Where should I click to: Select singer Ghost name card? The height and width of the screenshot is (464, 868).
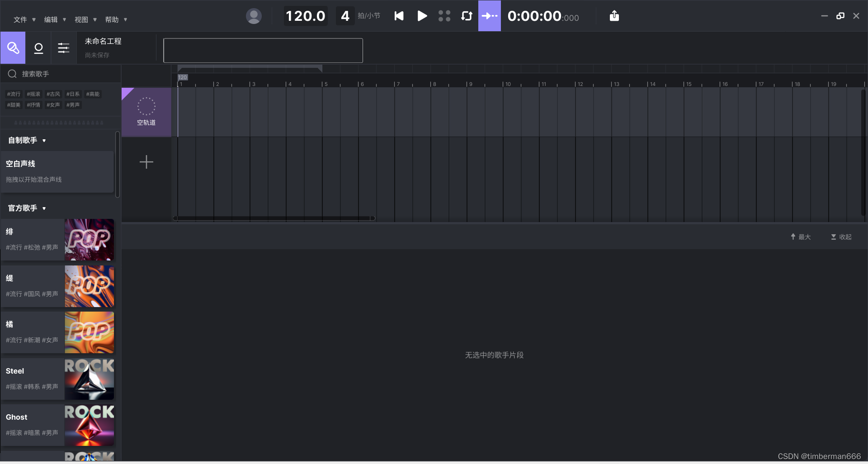[33, 425]
